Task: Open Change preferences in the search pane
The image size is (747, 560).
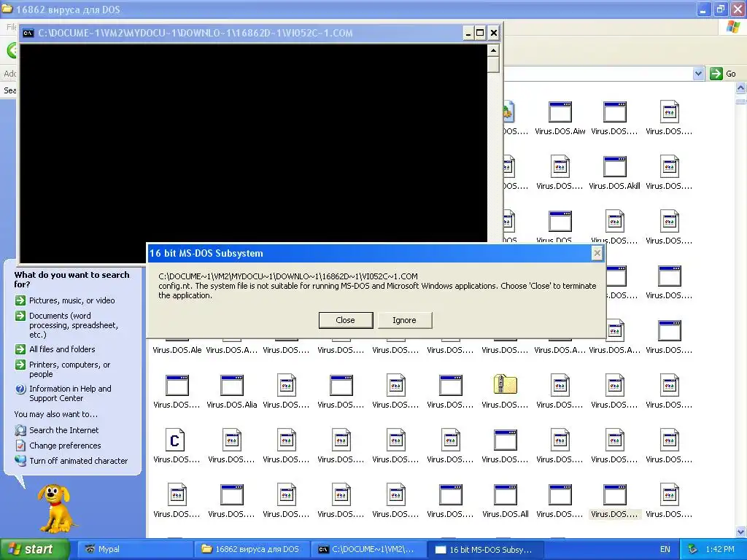Action: coord(65,446)
